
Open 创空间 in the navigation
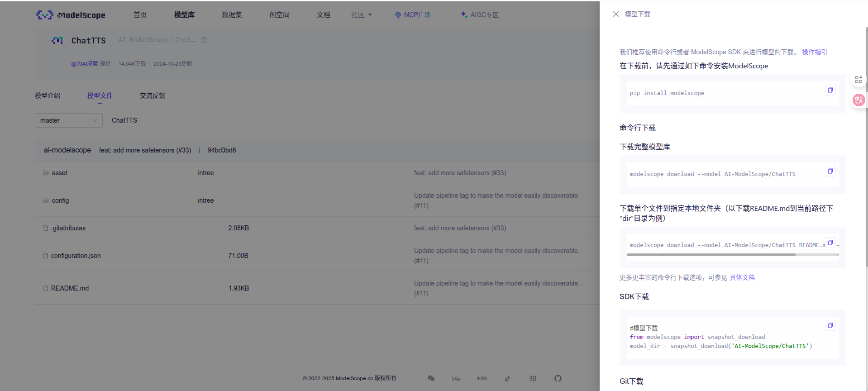(x=279, y=15)
